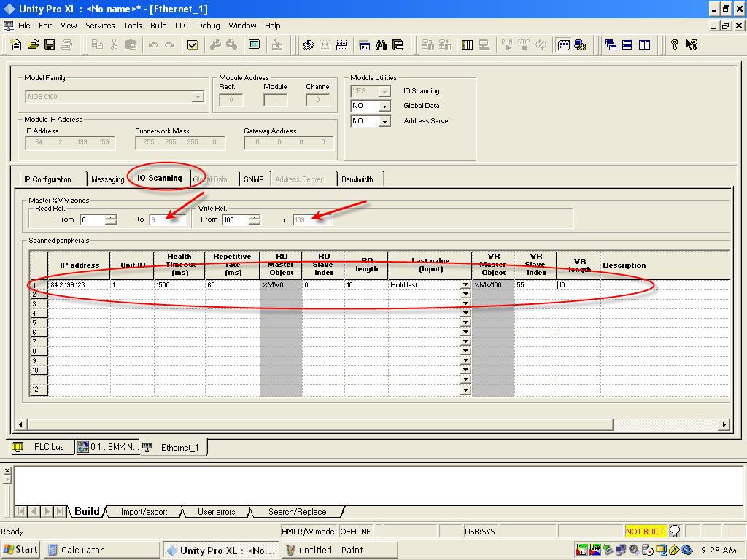Click the download project stack icon
The height and width of the screenshot is (560, 747).
[309, 44]
